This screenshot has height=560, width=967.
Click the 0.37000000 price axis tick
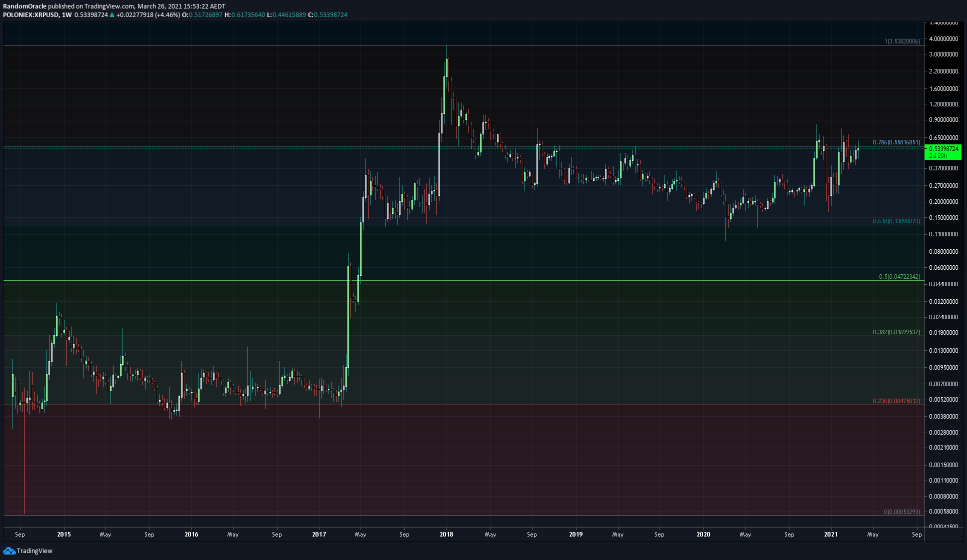(943, 168)
